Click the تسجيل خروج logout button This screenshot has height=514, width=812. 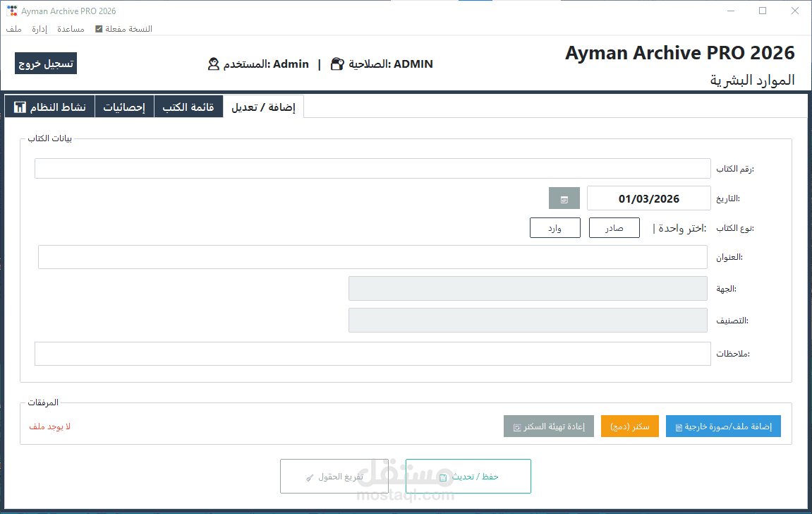click(46, 64)
